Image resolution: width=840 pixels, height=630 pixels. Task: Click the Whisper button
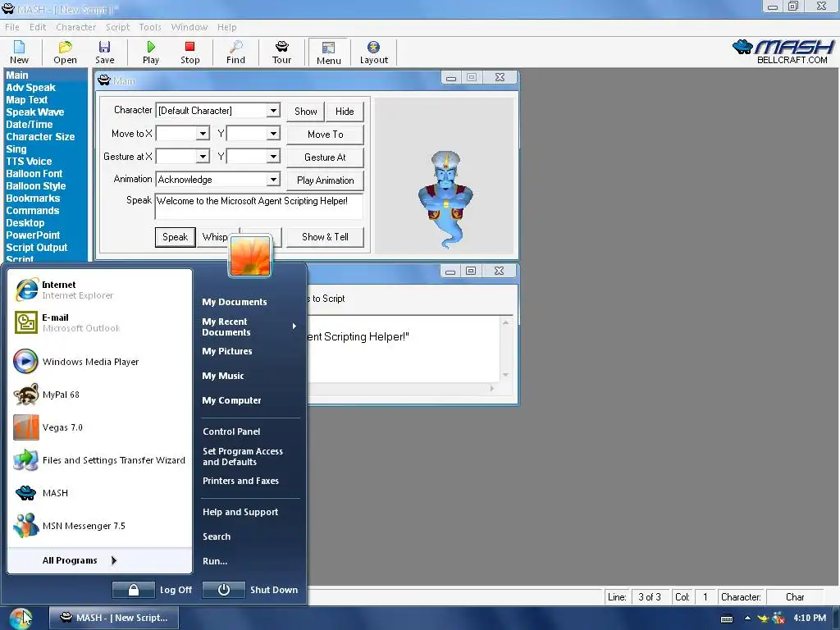coord(214,237)
